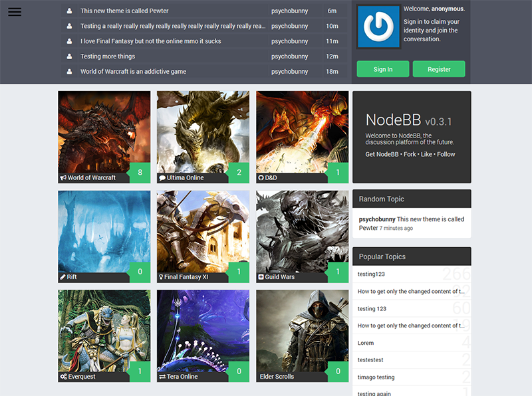The height and width of the screenshot is (396, 532).
Task: Open topic 'This new theme is called Pewter' in recent list
Action: 124,11
